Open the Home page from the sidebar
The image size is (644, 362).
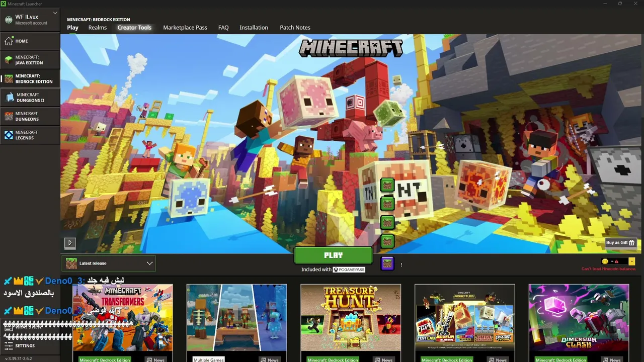pyautogui.click(x=30, y=41)
